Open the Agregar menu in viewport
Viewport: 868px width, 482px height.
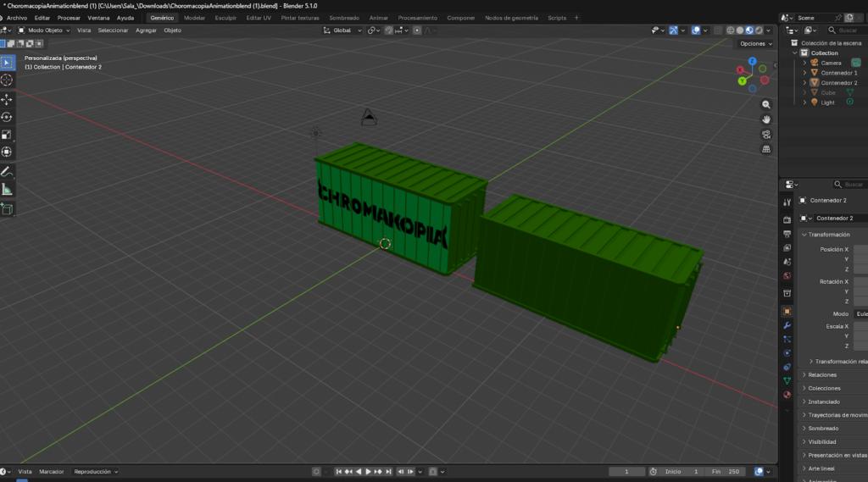pyautogui.click(x=146, y=30)
